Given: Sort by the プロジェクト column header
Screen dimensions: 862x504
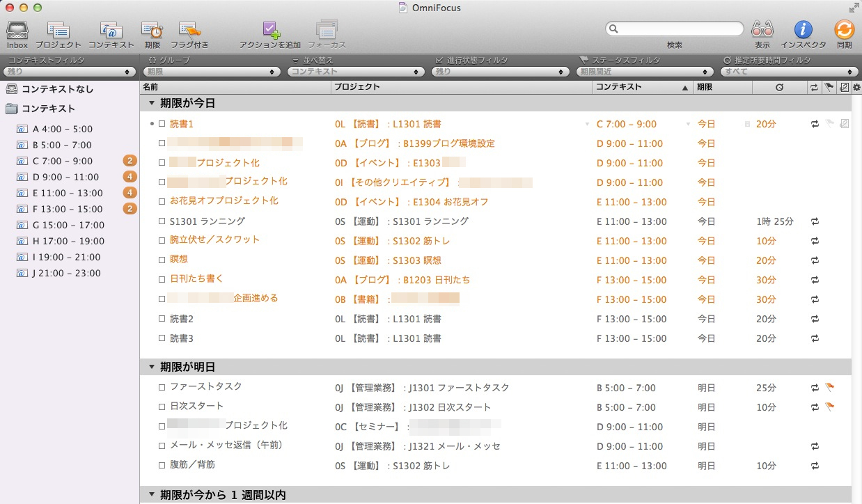Looking at the screenshot, I should [x=462, y=87].
